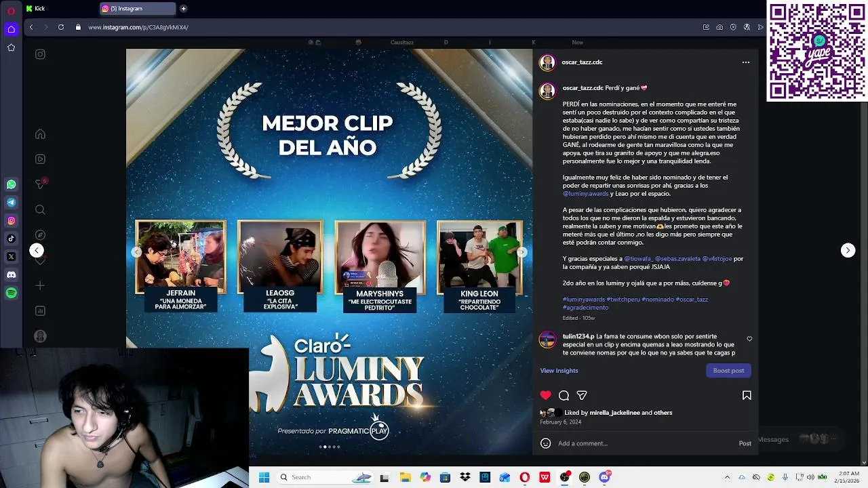This screenshot has height=488, width=868.
Task: Open mirella_jackelinee liker profile
Action: coord(614,413)
